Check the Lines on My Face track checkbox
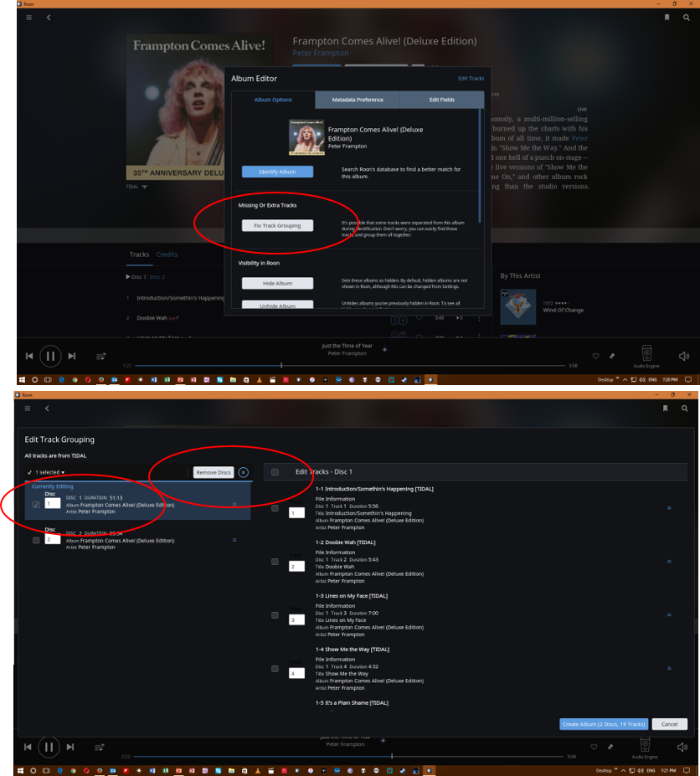 coord(275,615)
